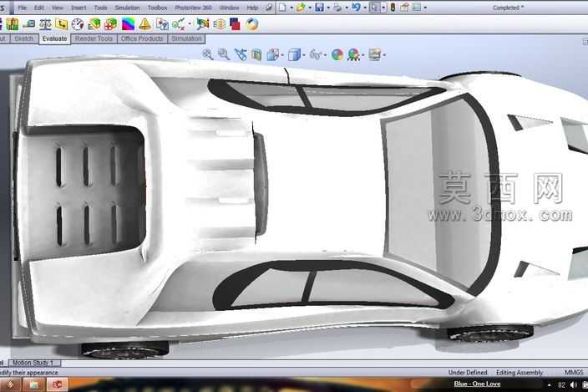Expand the Print dropdown arrow
The image size is (588, 392).
(347, 8)
